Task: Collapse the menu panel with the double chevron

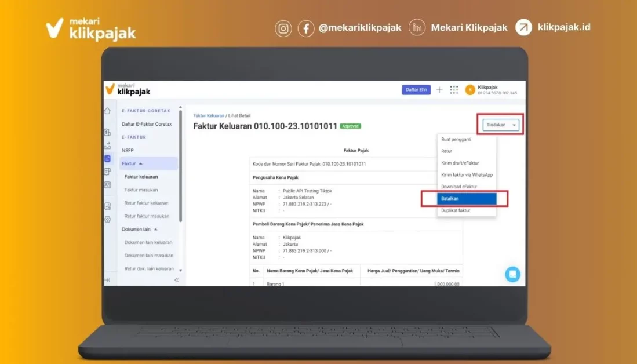Action: point(176,280)
